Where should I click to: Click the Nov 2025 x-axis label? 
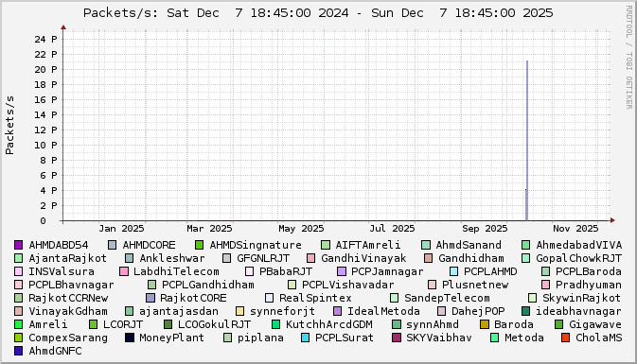[x=575, y=229]
